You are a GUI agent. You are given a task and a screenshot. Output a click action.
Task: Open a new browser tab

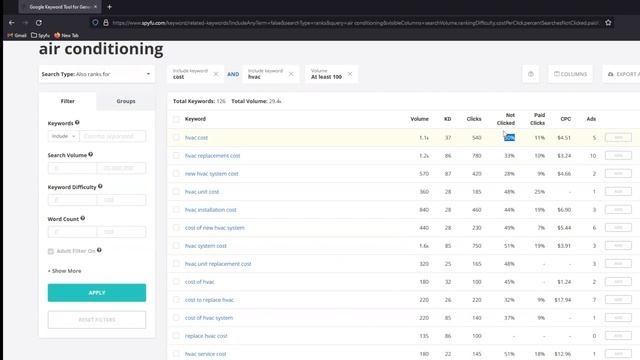109,7
